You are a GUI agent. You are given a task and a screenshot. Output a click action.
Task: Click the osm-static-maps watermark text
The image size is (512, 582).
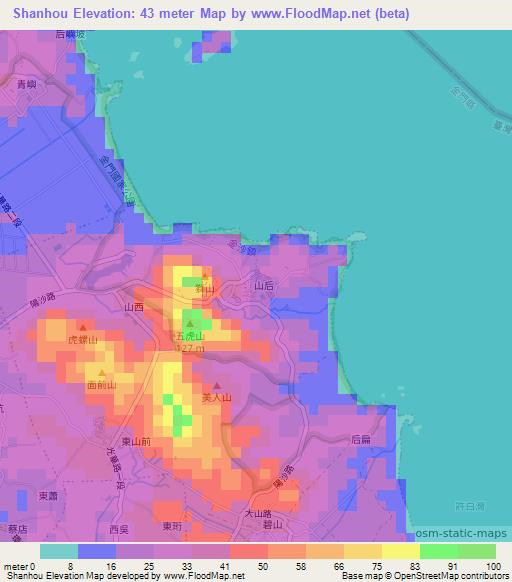tap(461, 533)
